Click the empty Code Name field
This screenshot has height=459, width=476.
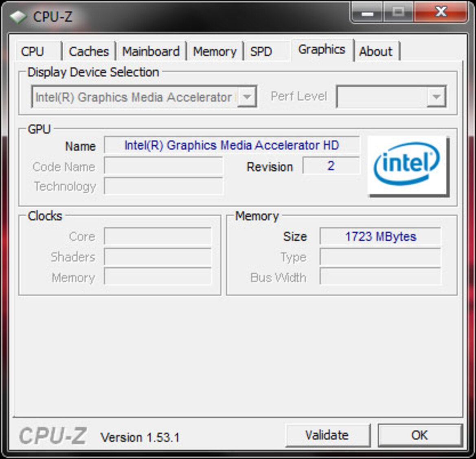click(163, 166)
